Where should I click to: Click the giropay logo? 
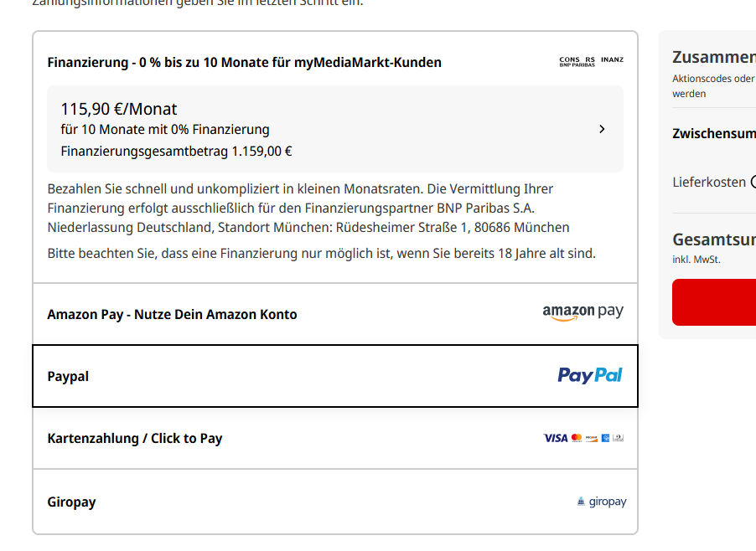coord(602,502)
